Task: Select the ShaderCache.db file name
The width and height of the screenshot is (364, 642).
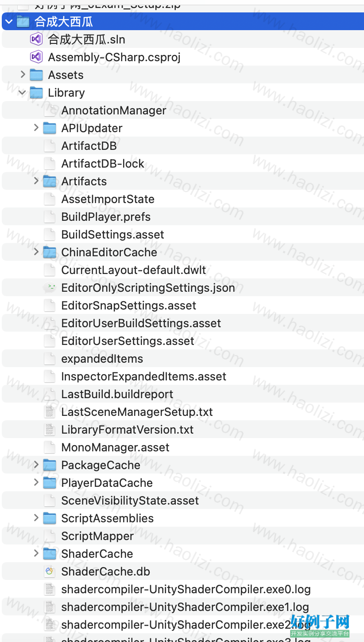Action: 105,572
